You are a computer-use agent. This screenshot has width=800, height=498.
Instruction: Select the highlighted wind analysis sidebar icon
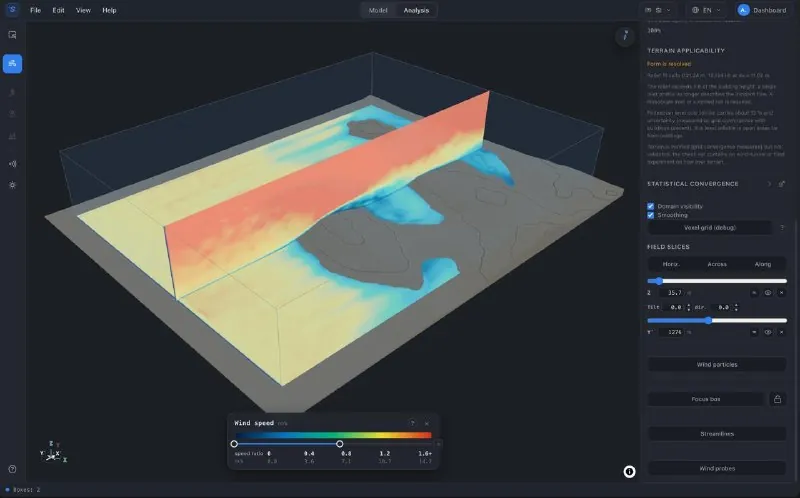[12, 64]
